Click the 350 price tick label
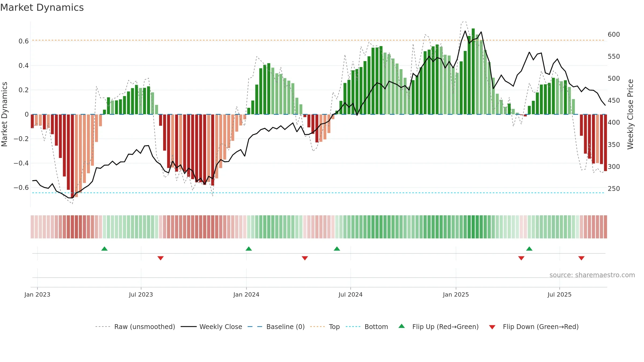This screenshot has width=644, height=362. [614, 145]
